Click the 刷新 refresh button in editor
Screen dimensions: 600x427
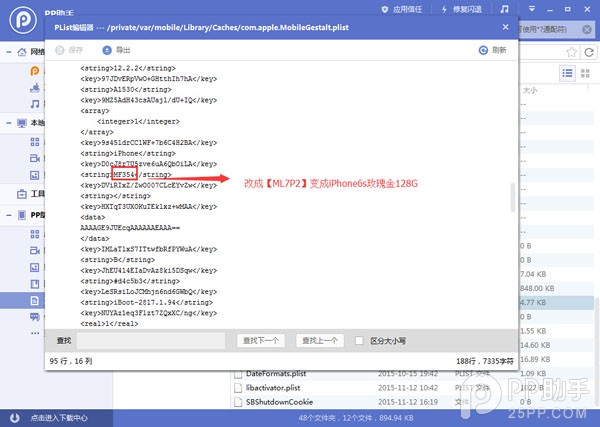point(492,50)
